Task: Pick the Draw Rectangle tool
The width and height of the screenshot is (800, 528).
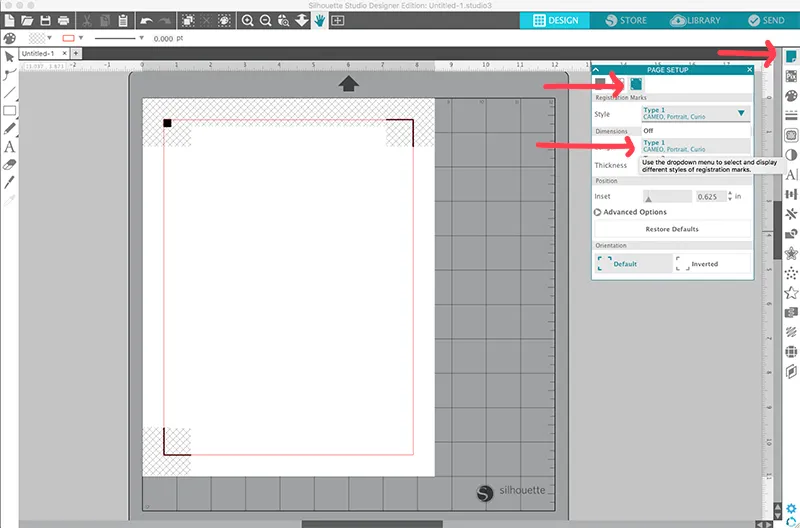Action: [x=9, y=110]
